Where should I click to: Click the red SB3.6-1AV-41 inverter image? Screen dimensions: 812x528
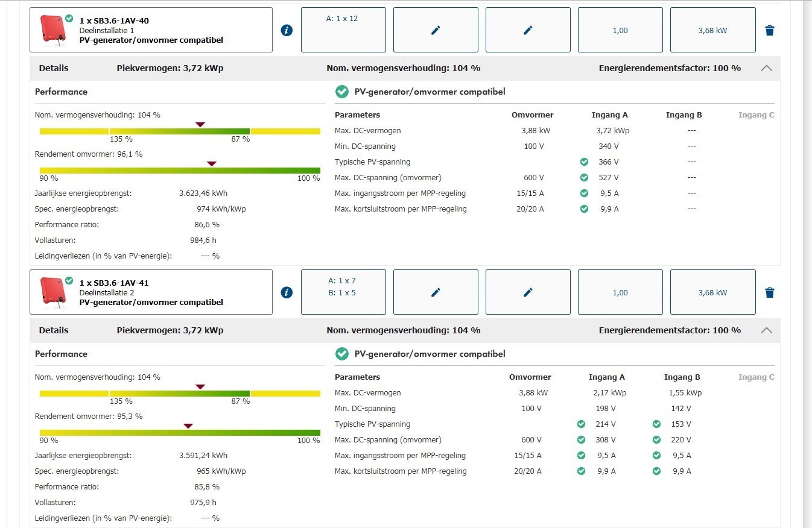click(x=52, y=291)
